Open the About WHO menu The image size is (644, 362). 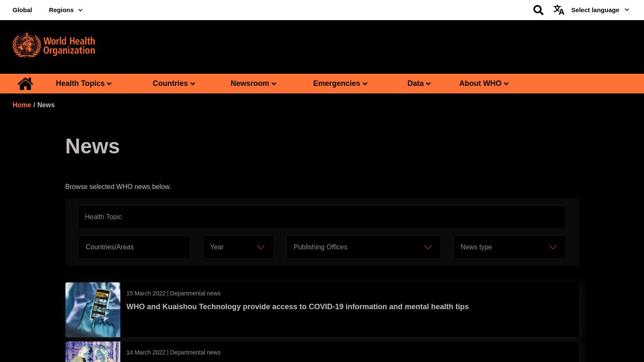484,83
